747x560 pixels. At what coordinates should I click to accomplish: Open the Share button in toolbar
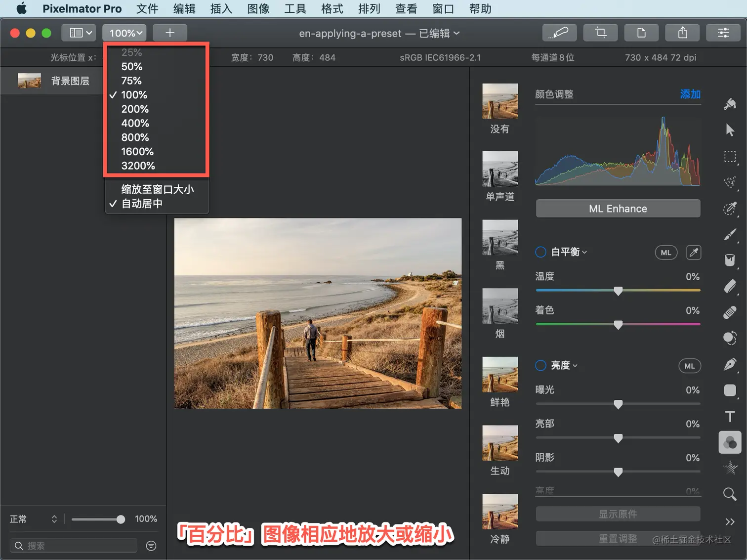(x=683, y=33)
